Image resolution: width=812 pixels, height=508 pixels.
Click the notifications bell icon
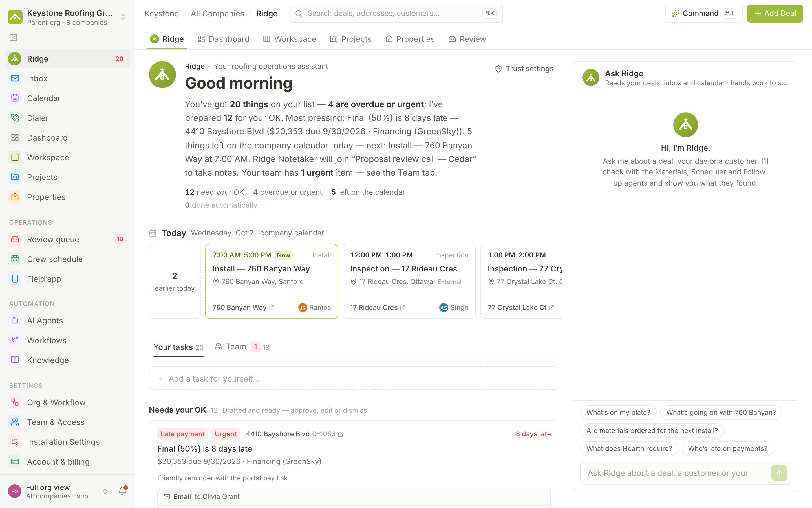coord(122,491)
